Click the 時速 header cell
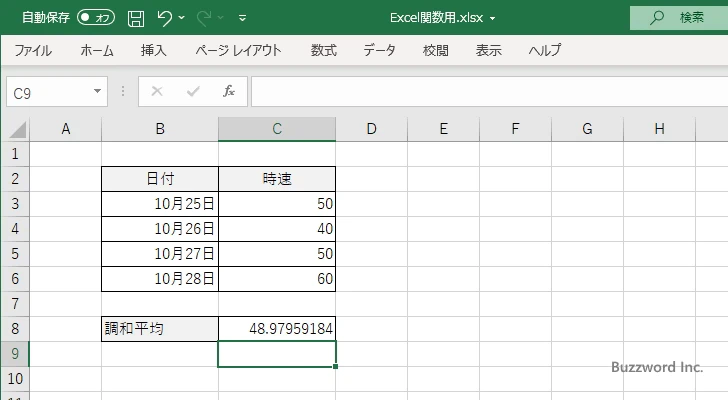 277,179
